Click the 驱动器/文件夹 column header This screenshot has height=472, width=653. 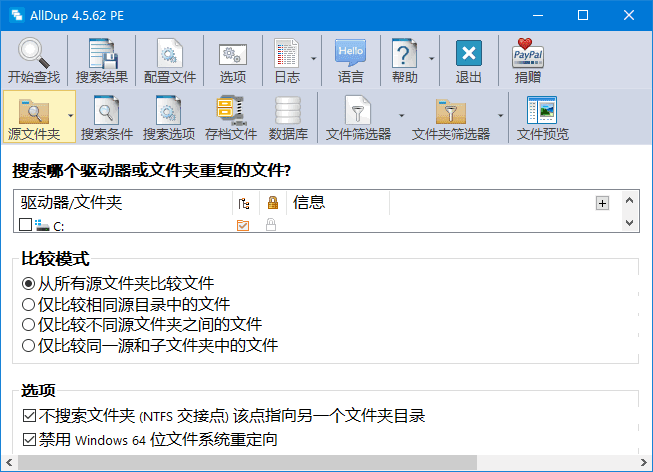pyautogui.click(x=122, y=203)
